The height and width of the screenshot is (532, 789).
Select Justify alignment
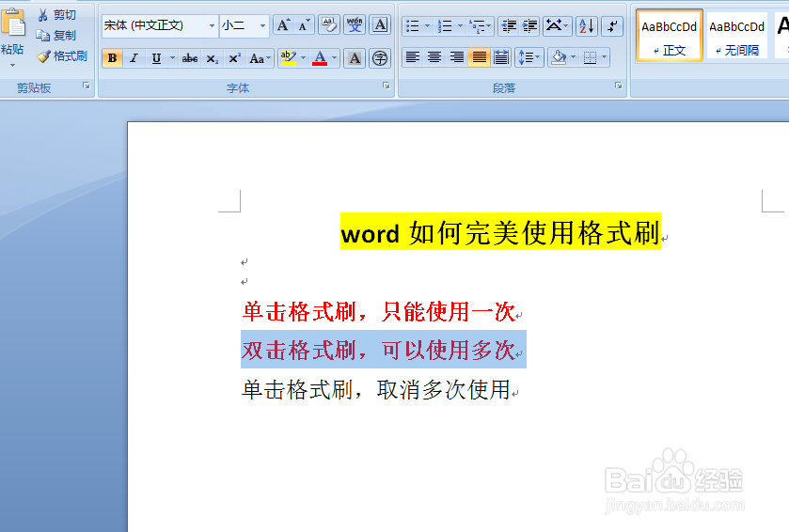[x=479, y=58]
